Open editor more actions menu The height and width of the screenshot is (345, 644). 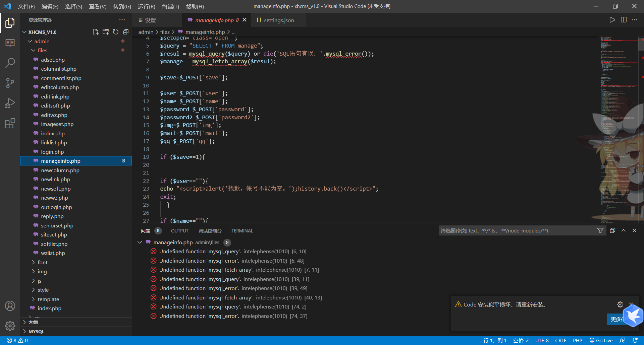pos(634,20)
